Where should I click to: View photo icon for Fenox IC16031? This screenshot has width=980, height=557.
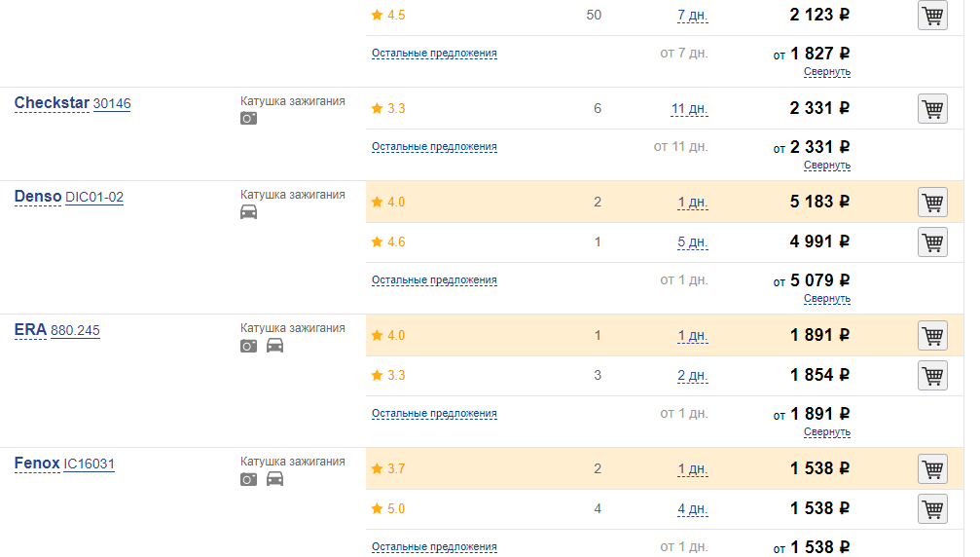coord(249,479)
